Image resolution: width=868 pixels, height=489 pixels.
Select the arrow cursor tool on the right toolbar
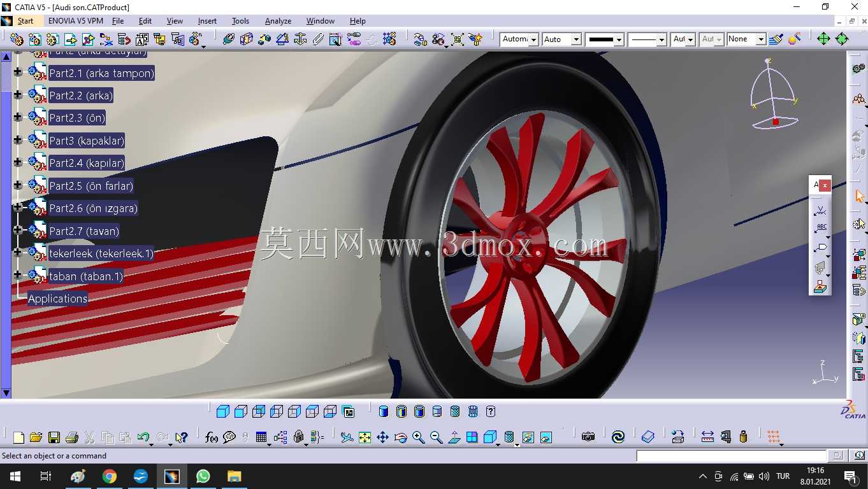point(859,196)
